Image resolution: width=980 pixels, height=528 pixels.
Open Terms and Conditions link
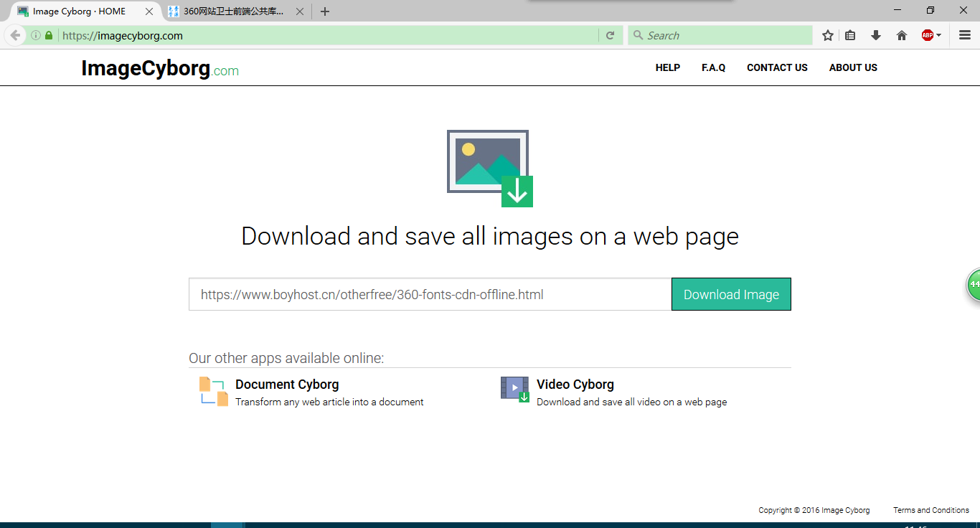tap(931, 510)
